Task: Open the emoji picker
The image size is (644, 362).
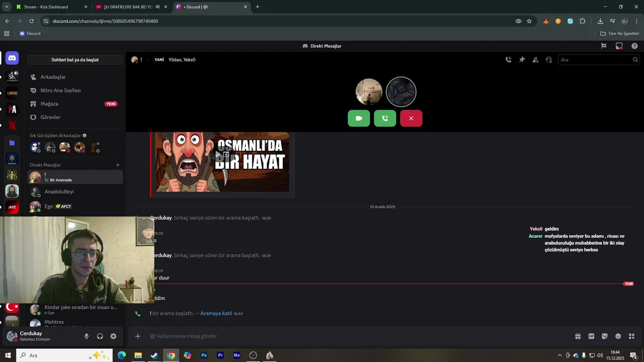Action: pos(618,336)
